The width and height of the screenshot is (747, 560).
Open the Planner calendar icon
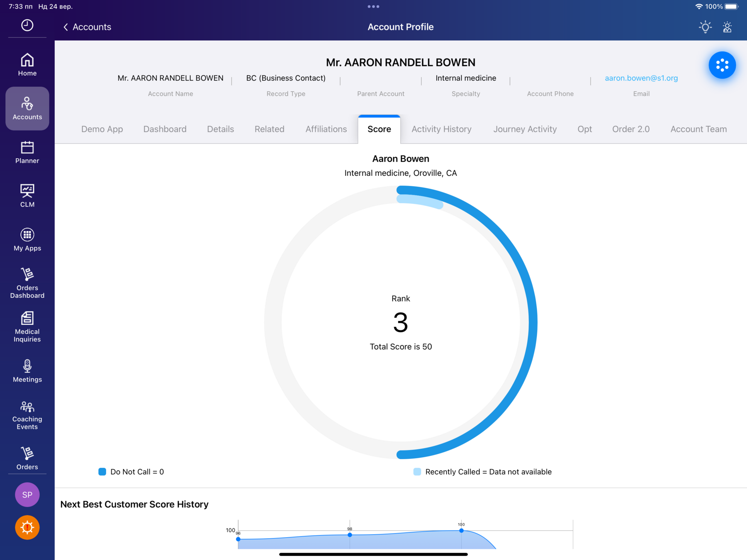pos(27,152)
